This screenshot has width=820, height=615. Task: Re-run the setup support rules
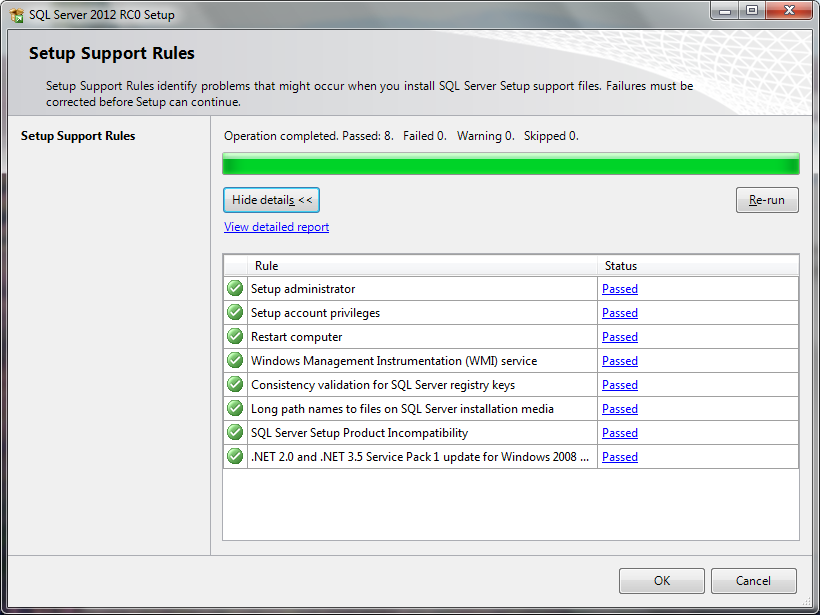[x=767, y=200]
